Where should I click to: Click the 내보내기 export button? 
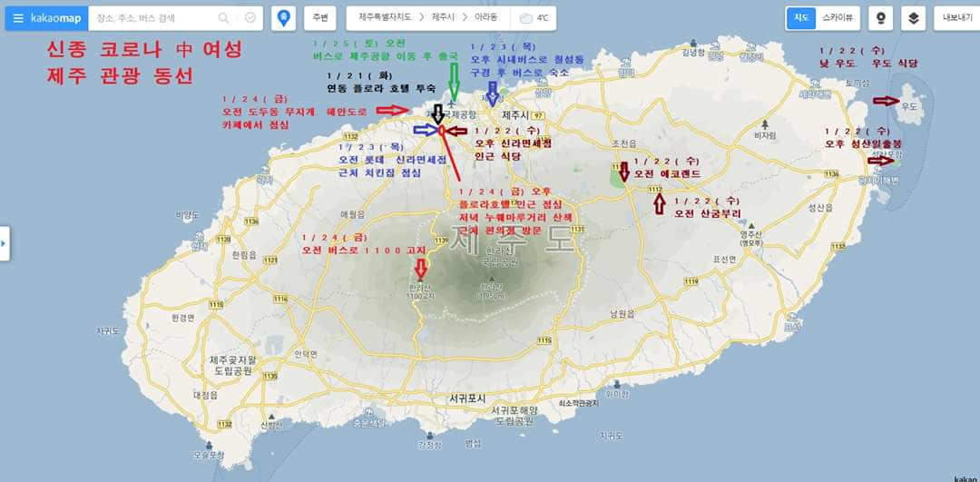957,18
